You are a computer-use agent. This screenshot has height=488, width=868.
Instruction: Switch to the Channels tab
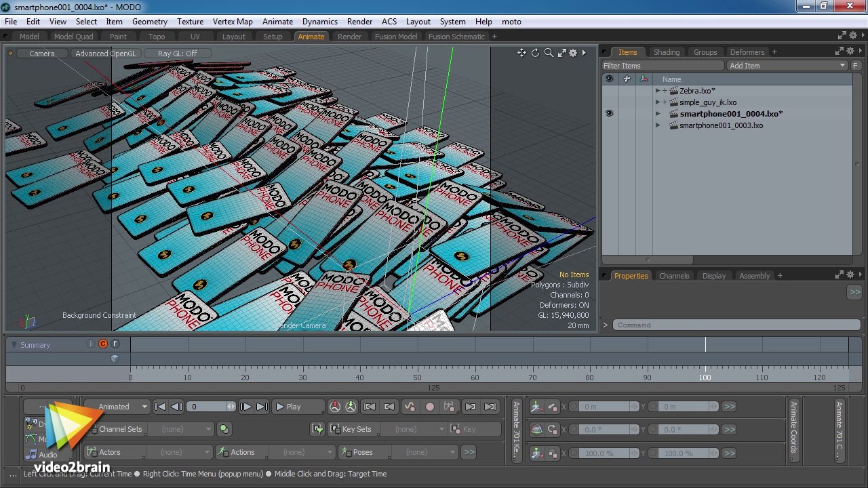674,276
